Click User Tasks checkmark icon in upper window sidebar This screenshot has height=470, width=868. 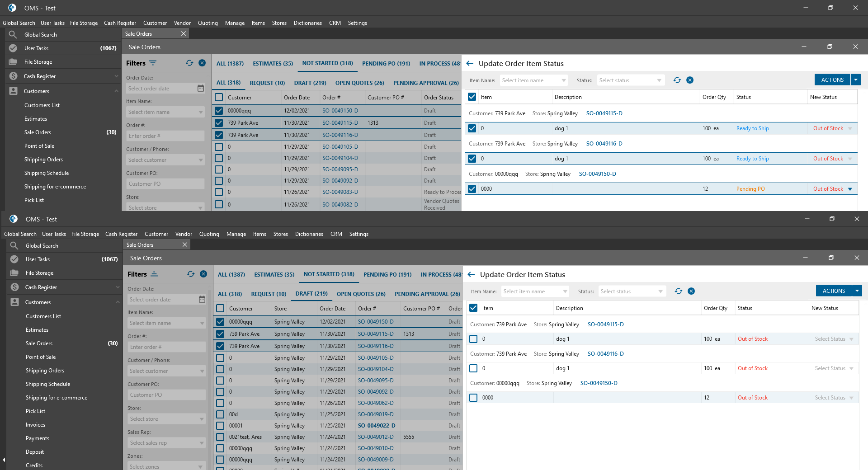pos(13,48)
